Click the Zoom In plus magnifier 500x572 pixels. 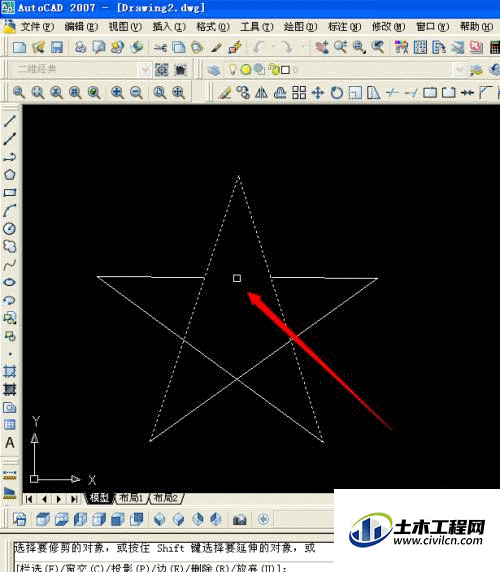117,93
